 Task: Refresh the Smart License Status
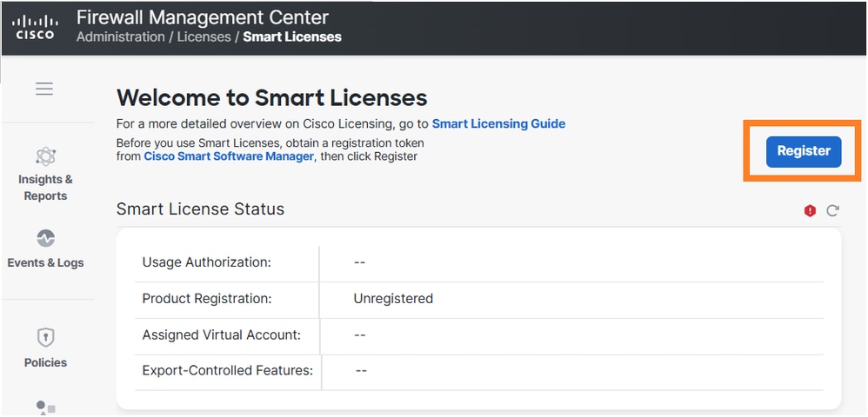pyautogui.click(x=832, y=210)
